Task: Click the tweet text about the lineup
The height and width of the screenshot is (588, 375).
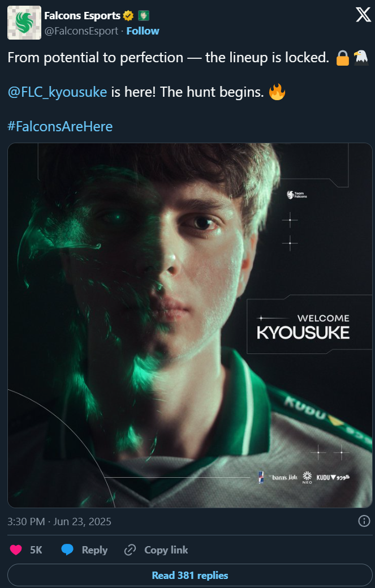Action: [168, 57]
